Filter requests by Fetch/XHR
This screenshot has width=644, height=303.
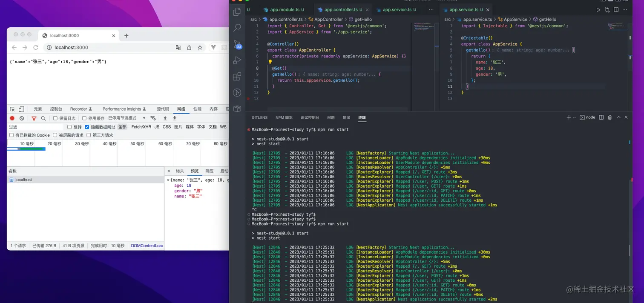(x=141, y=127)
